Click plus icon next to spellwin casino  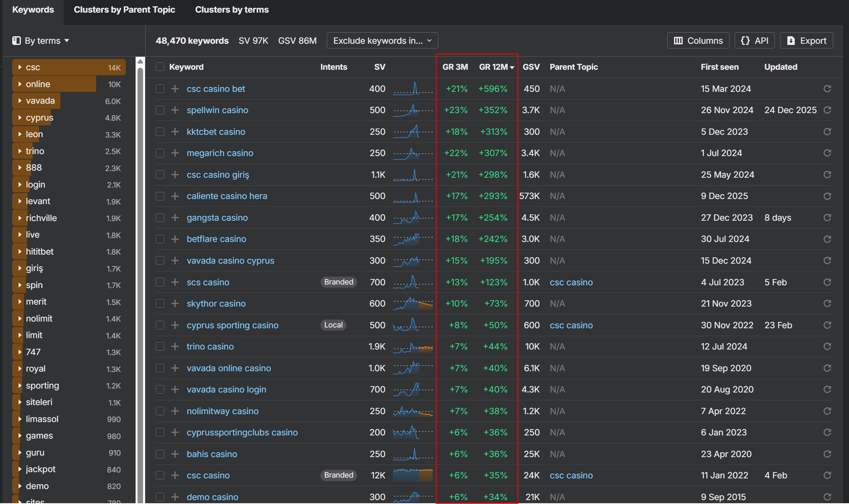click(175, 110)
